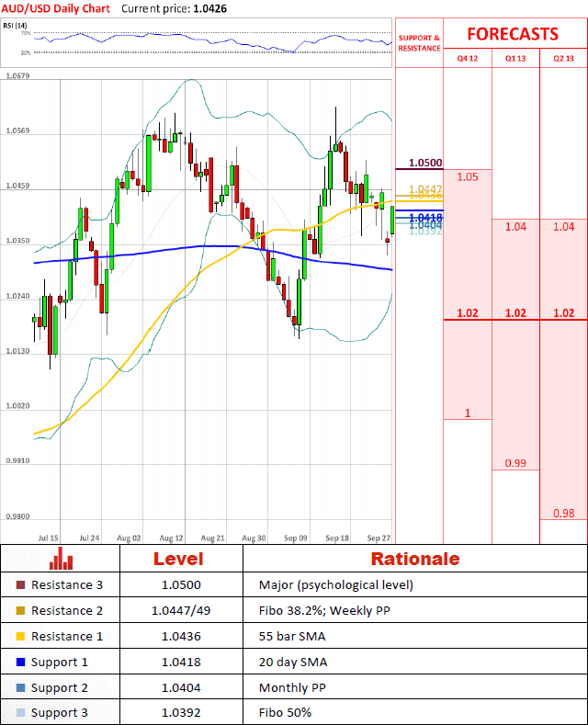Click the Aug 12 date on chart axis
This screenshot has width=588, height=725.
coord(172,538)
